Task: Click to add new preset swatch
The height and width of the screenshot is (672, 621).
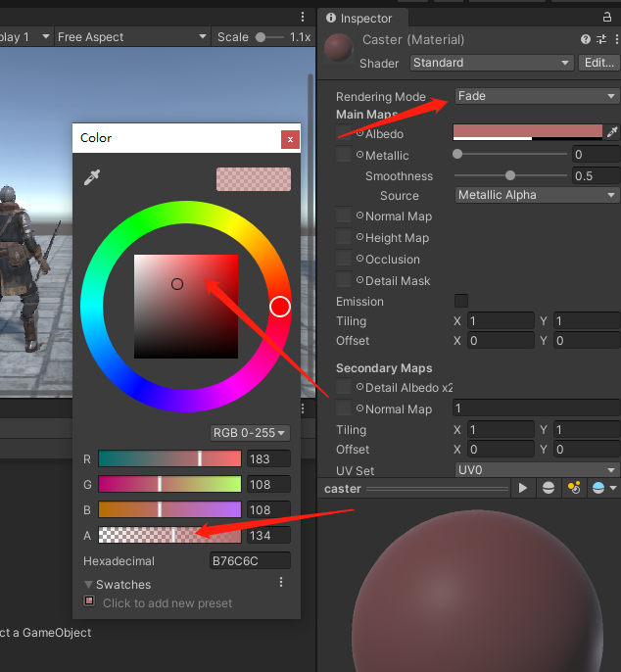Action: tap(89, 600)
